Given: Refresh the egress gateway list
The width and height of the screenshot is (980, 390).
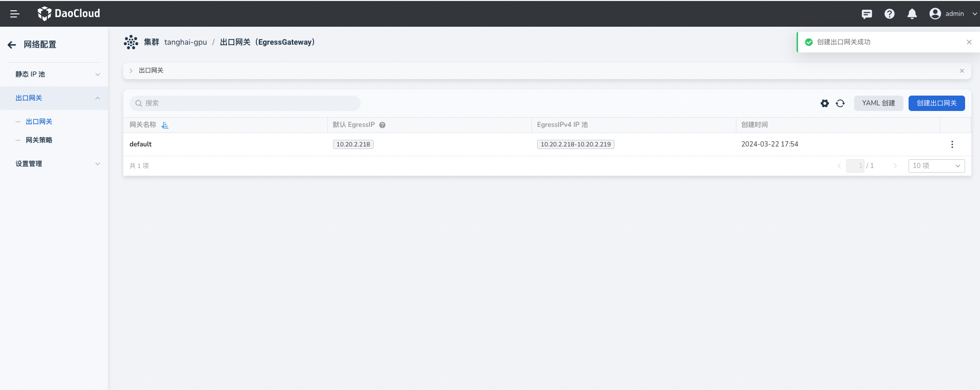Looking at the screenshot, I should click(x=840, y=103).
